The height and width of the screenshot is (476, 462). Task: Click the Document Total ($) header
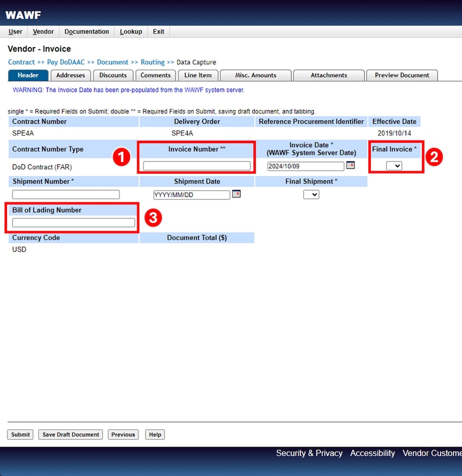197,238
